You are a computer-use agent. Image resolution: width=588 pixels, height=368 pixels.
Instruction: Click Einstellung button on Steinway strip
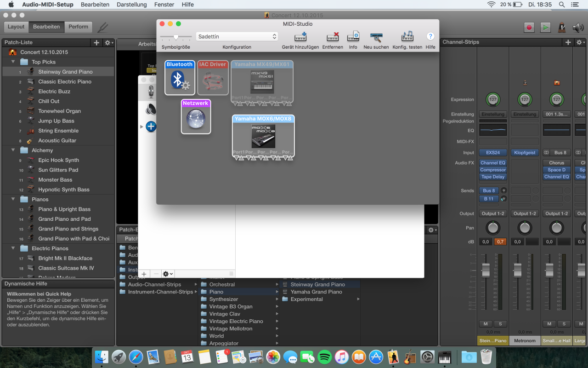pos(493,114)
